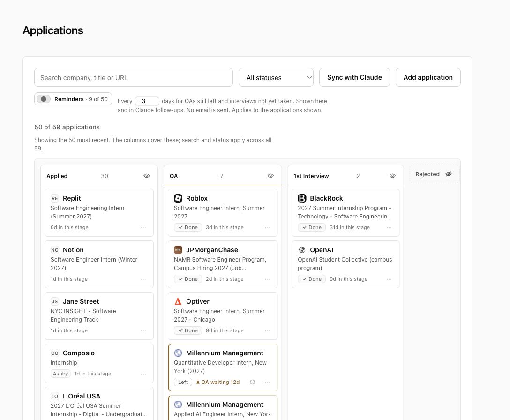Click the Replit RE avatar icon

click(x=55, y=198)
